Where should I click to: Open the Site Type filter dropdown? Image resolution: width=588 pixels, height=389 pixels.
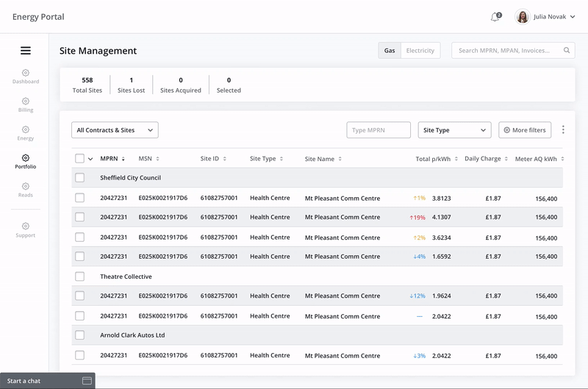click(x=454, y=130)
